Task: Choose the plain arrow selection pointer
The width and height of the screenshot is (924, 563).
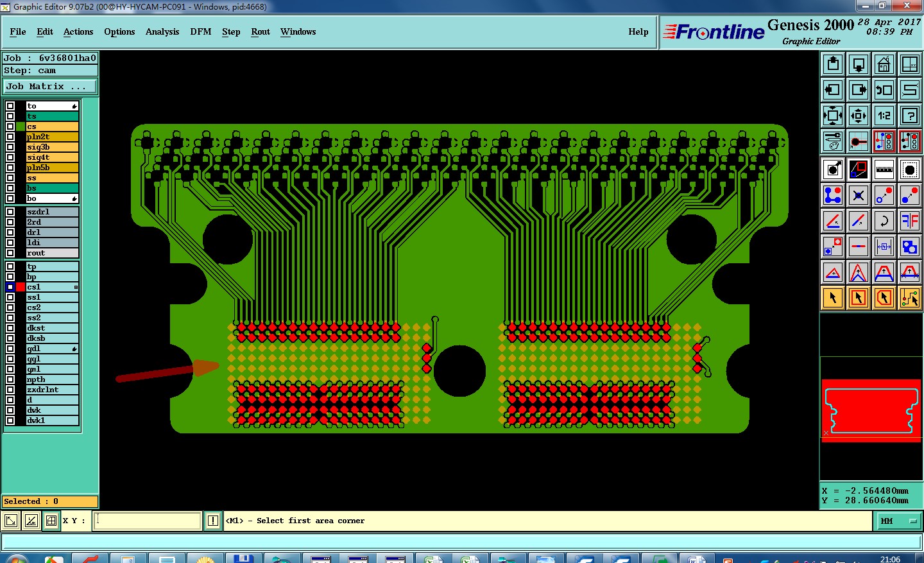Action: click(x=833, y=298)
